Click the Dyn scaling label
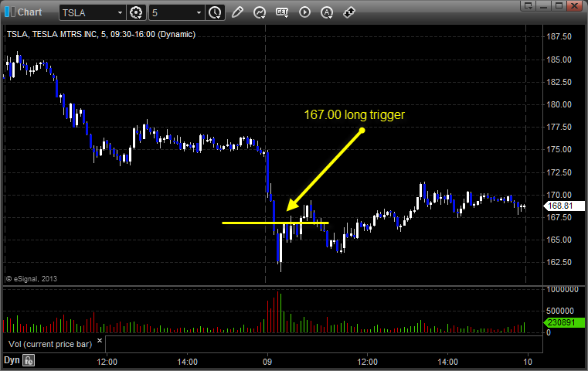The image size is (588, 371). click(12, 360)
